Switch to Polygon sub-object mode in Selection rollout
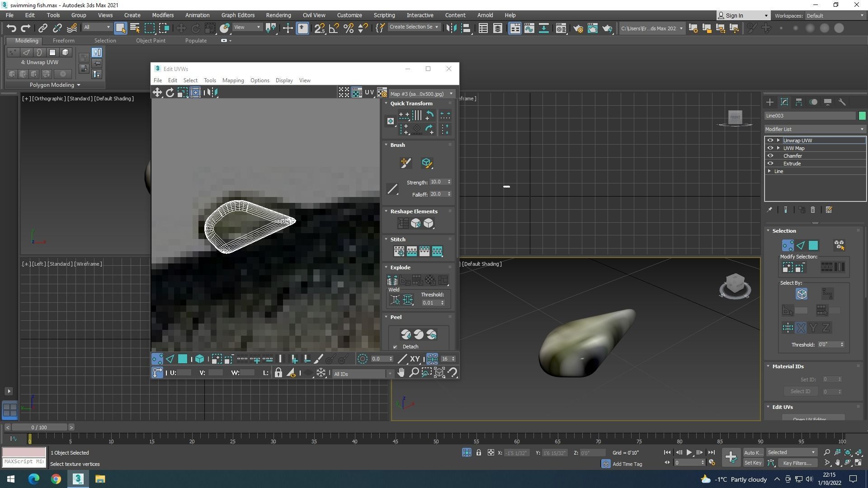This screenshot has height=488, width=868. coord(813,245)
